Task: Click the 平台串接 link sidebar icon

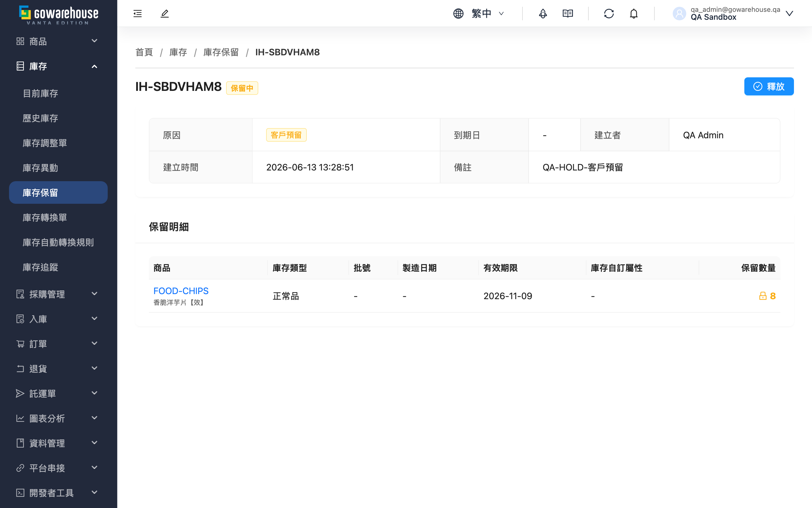Action: (x=20, y=468)
